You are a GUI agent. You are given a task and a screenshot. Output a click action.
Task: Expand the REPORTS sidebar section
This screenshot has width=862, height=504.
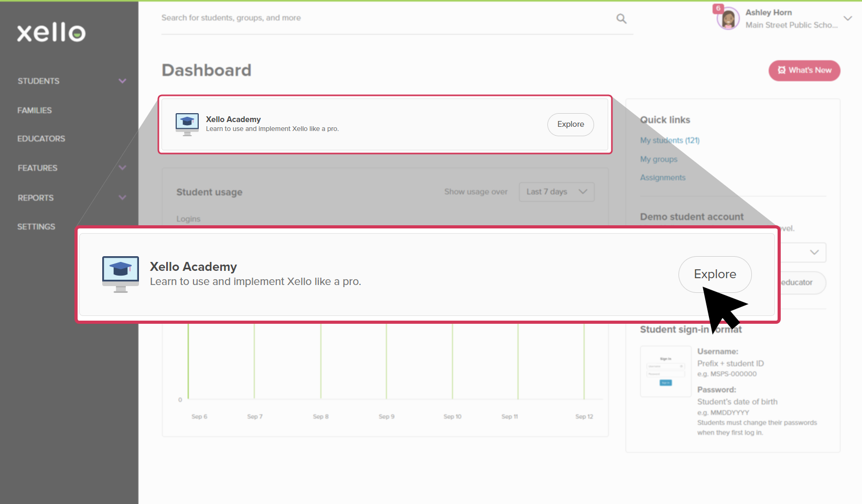click(x=122, y=198)
